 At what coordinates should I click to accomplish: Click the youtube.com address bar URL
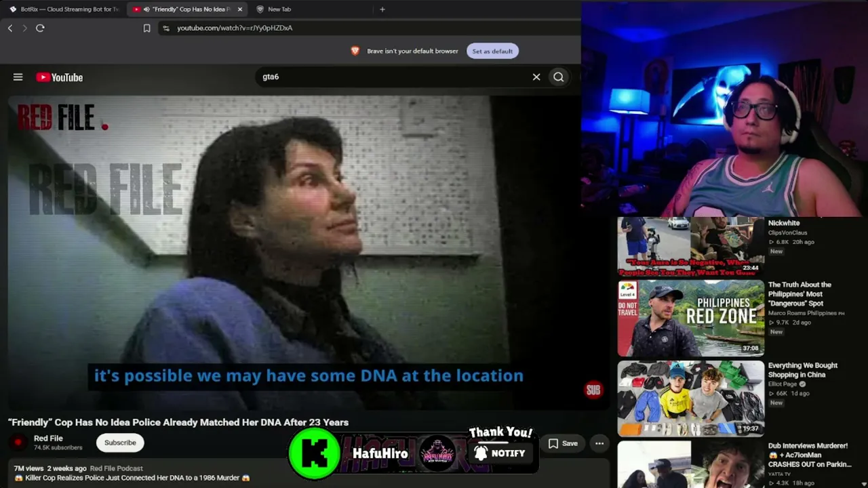[x=235, y=28]
